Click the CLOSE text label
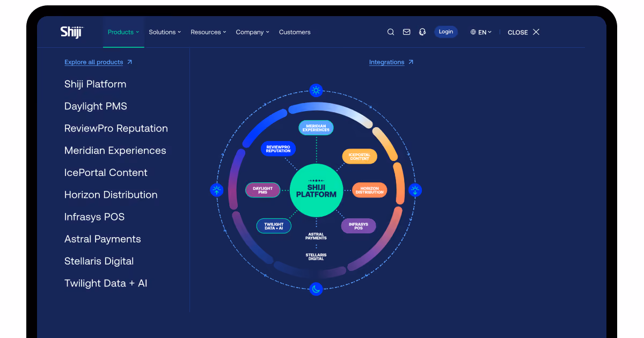 (518, 32)
